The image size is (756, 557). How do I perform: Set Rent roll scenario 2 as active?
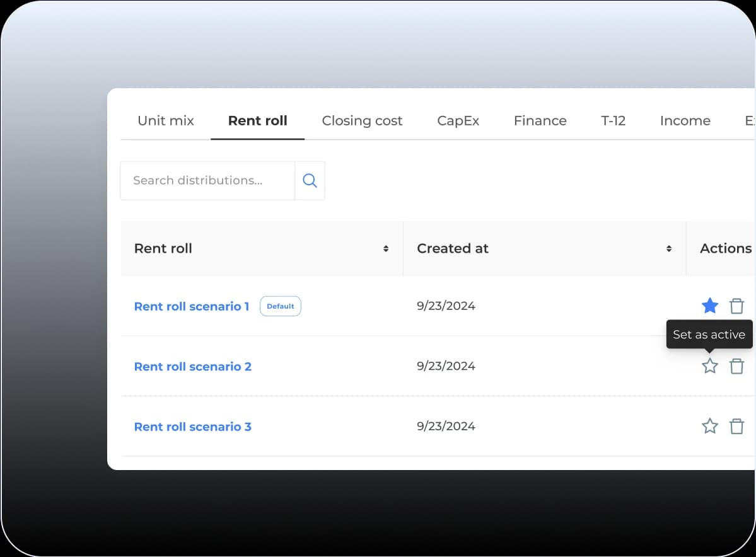click(x=710, y=366)
